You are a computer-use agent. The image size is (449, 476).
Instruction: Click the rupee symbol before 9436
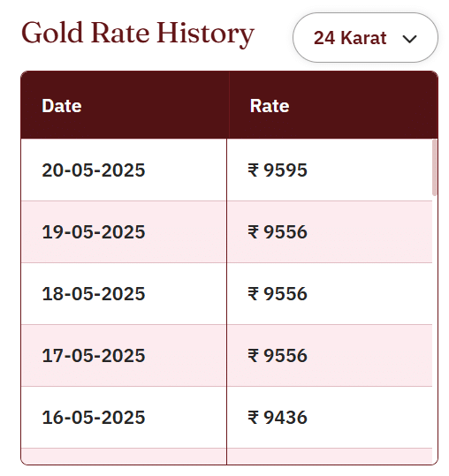tap(254, 418)
